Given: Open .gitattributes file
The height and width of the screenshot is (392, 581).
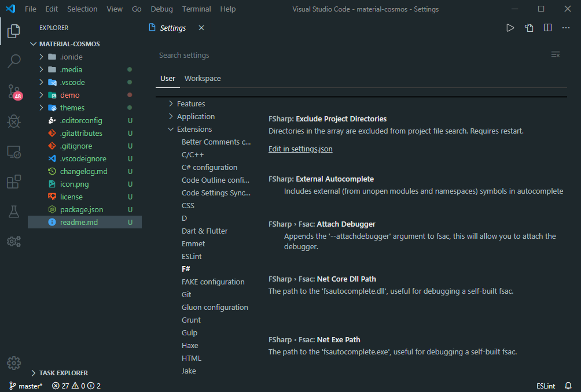Looking at the screenshot, I should pos(84,133).
